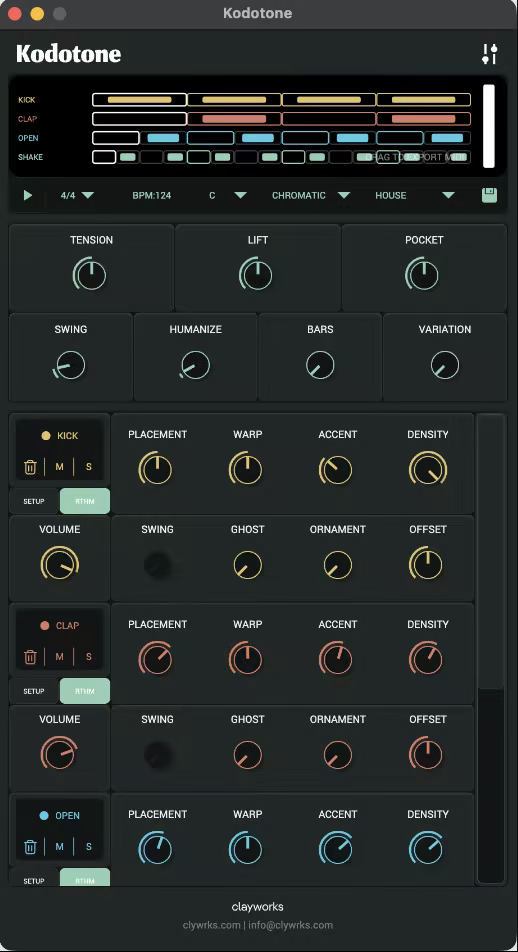Screen dimensions: 518x952
Task: Click the KICK ORNAMENT knob
Action: pyautogui.click(x=338, y=565)
